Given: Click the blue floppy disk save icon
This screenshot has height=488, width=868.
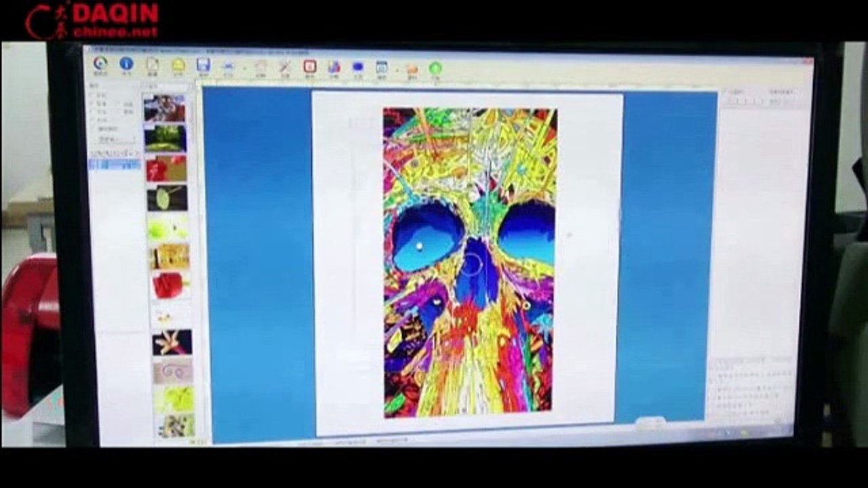Looking at the screenshot, I should click(x=203, y=65).
